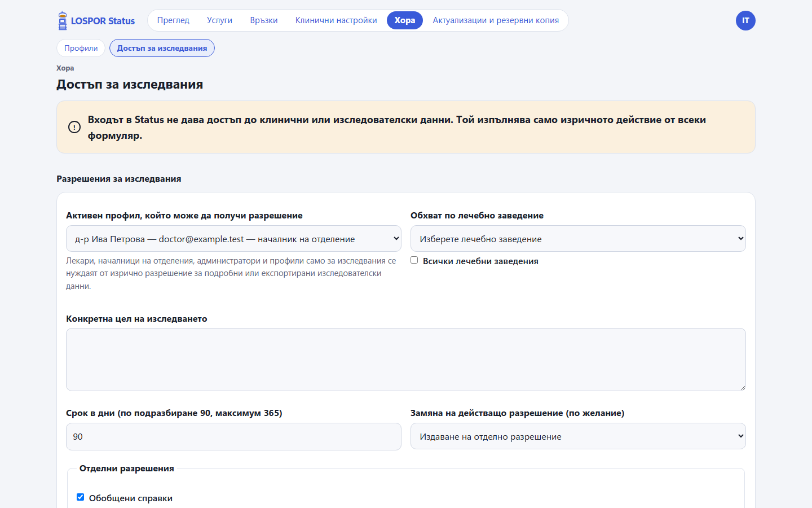Open the active profile dropdown

233,239
